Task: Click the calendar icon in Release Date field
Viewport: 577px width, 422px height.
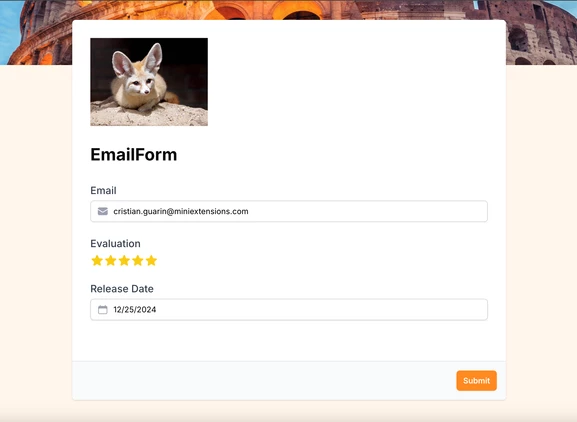Action: pyautogui.click(x=103, y=310)
